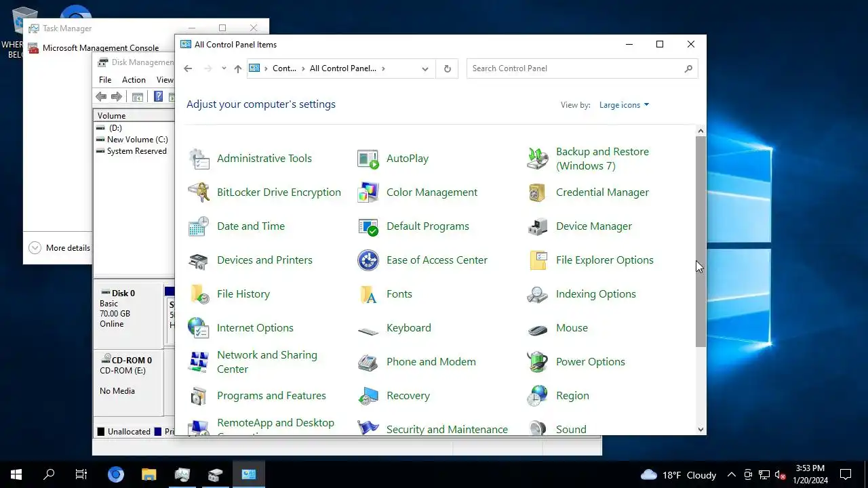The width and height of the screenshot is (868, 488).
Task: Click the Power Options icon
Action: (x=538, y=362)
